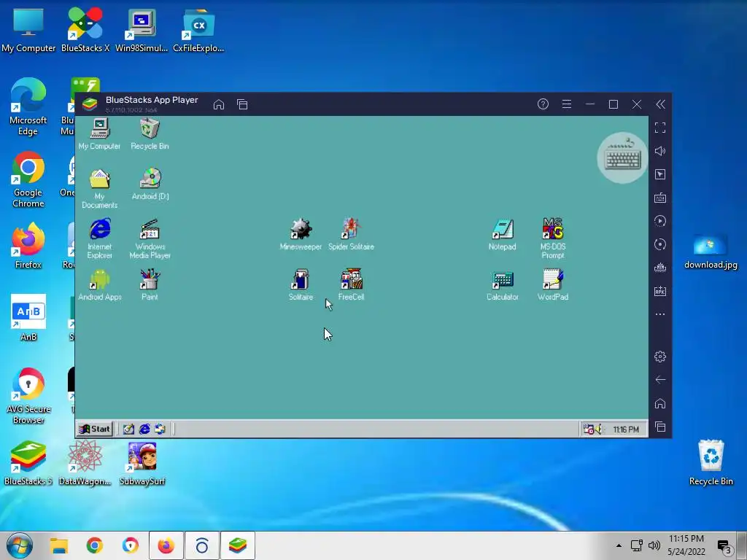Tap the floating on-screen keyboard button
The height and width of the screenshot is (560, 747).
point(622,157)
